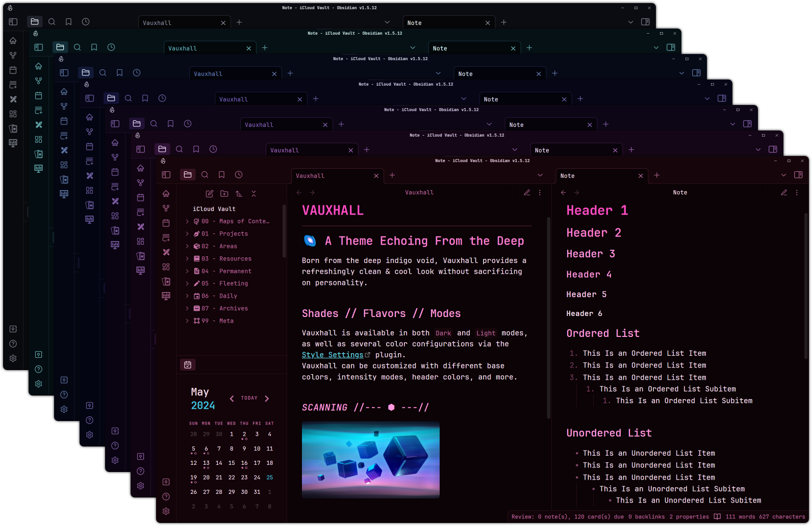
Task: Expand the '05 - Fleeting' folder chevron
Action: tap(187, 283)
